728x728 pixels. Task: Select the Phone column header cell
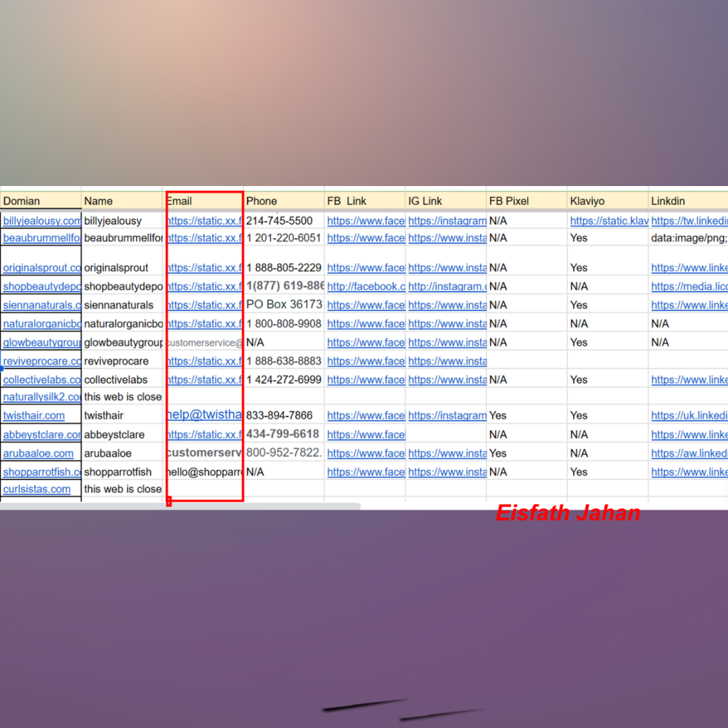pos(283,201)
